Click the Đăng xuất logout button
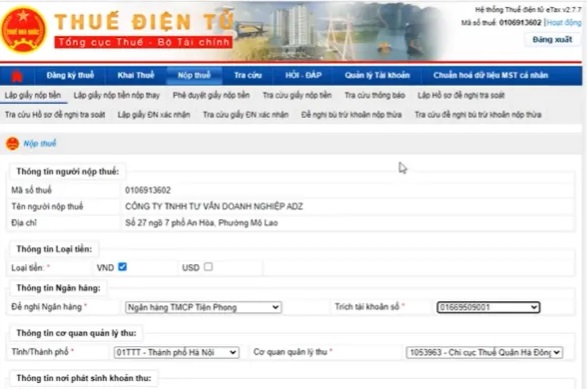Screen dimensions: 587x389 [x=552, y=39]
